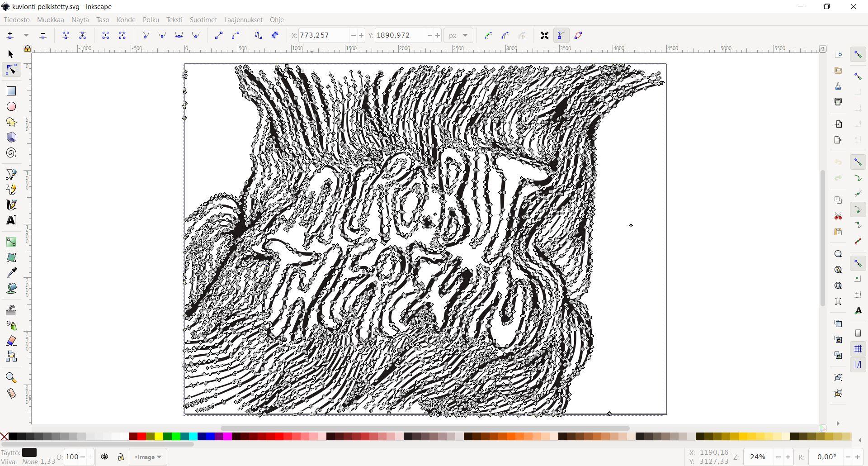Viewport: 868px width, 466px height.
Task: Pick the red palette swatch
Action: coord(142,436)
